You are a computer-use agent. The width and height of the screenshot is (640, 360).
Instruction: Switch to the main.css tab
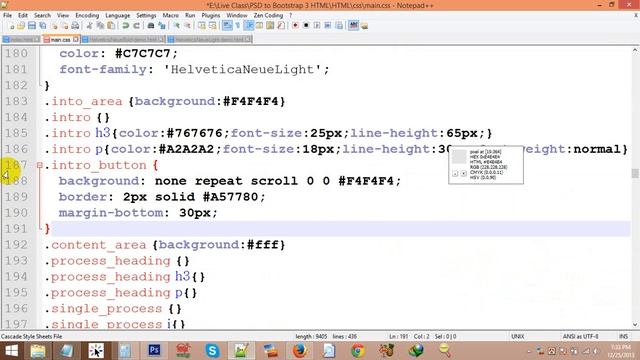click(60, 40)
